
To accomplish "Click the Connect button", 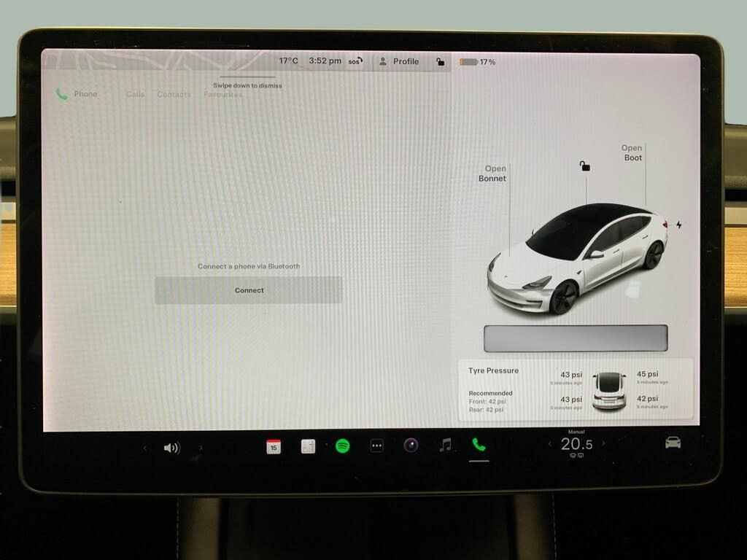I will pyautogui.click(x=248, y=290).
